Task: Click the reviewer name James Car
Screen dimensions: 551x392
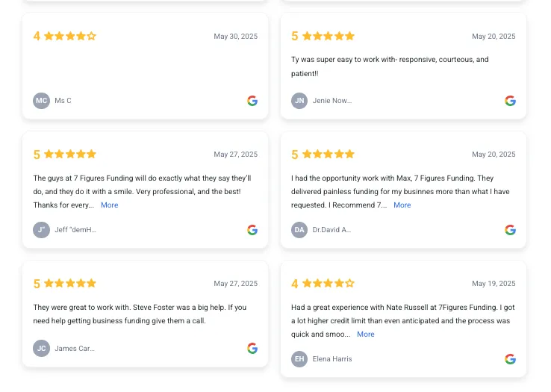Action: [75, 349]
